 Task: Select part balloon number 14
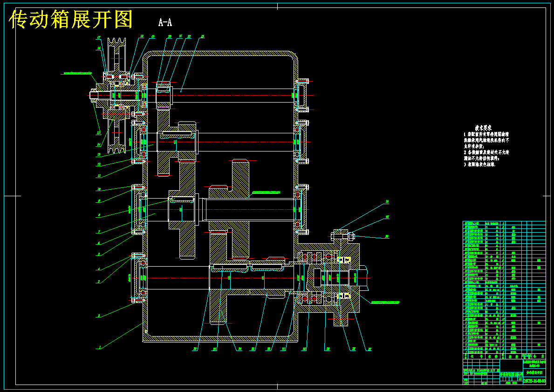coord(99,144)
